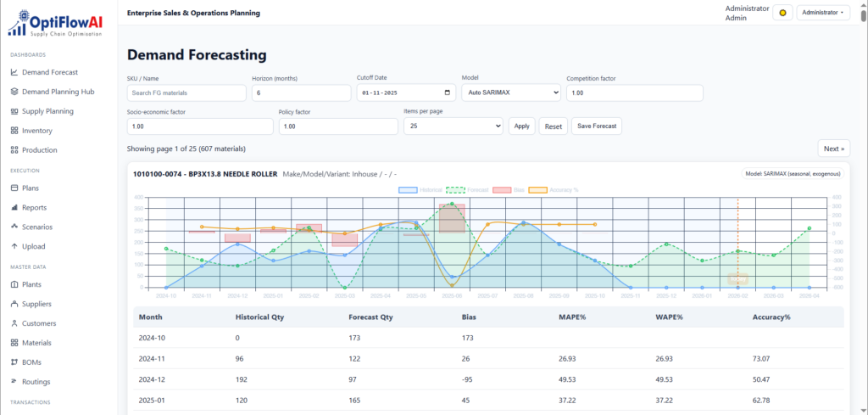The image size is (868, 415).
Task: Expand the Items per page dropdown
Action: (x=453, y=126)
